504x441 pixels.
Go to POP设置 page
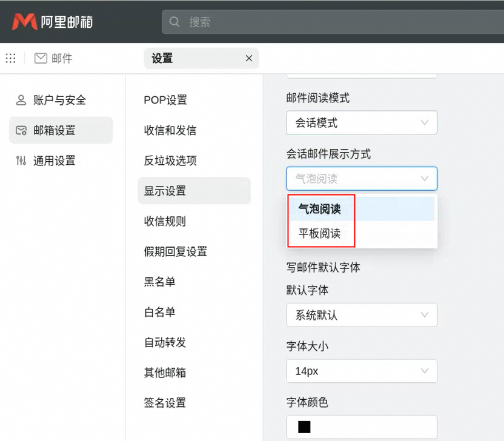[x=165, y=100]
